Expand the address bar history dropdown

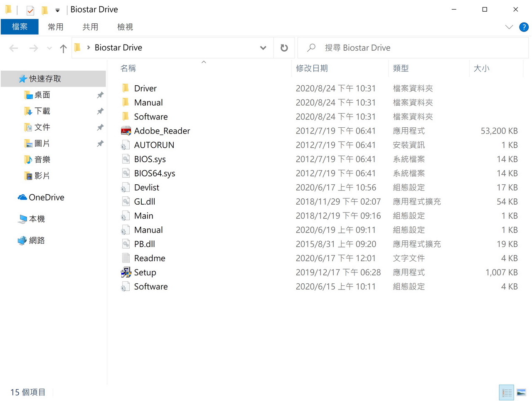(263, 48)
